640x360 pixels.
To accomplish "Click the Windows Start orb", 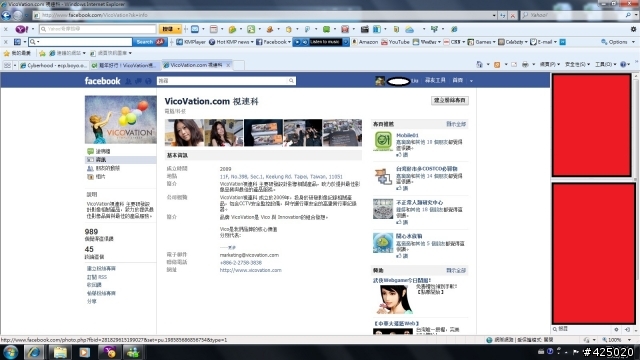I will tap(10, 352).
